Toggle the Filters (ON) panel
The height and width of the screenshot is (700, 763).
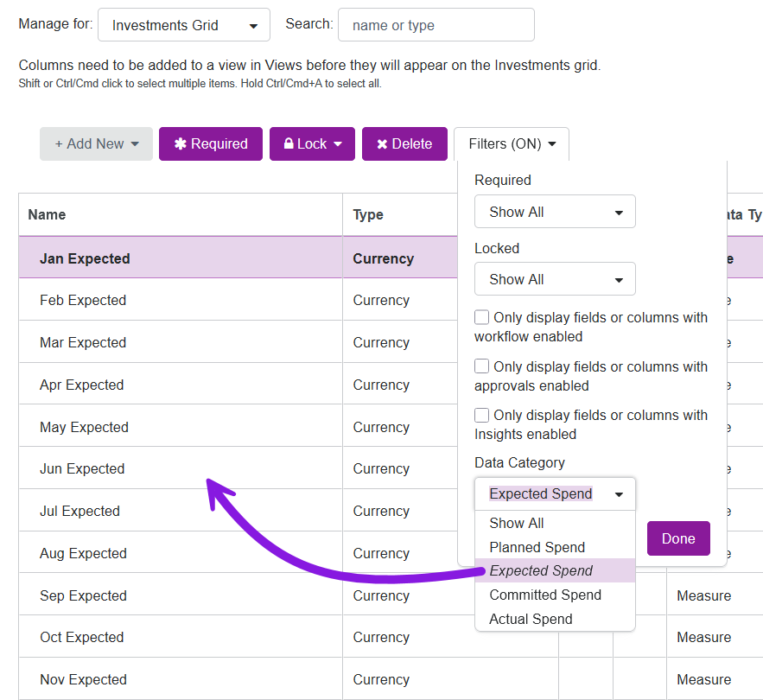[512, 143]
